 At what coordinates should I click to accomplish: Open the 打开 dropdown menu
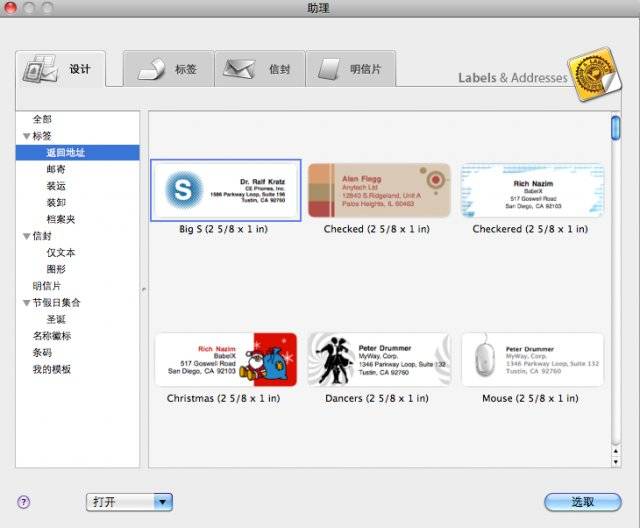130,502
